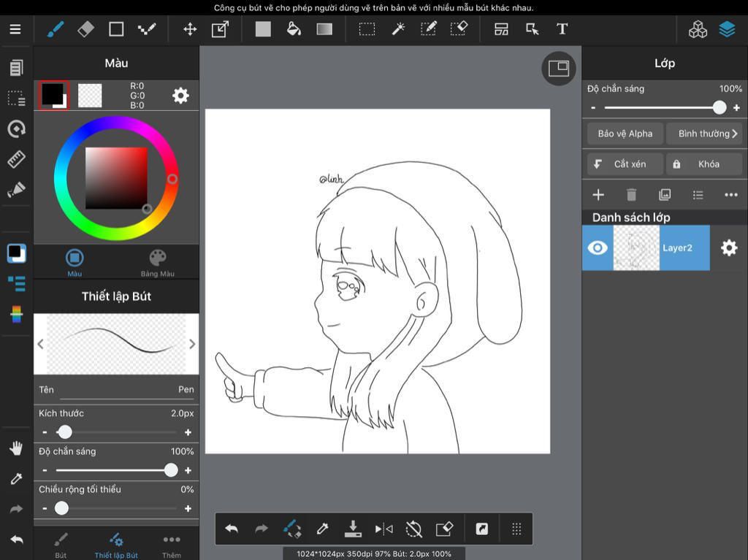Add a new layer with plus icon

point(598,195)
